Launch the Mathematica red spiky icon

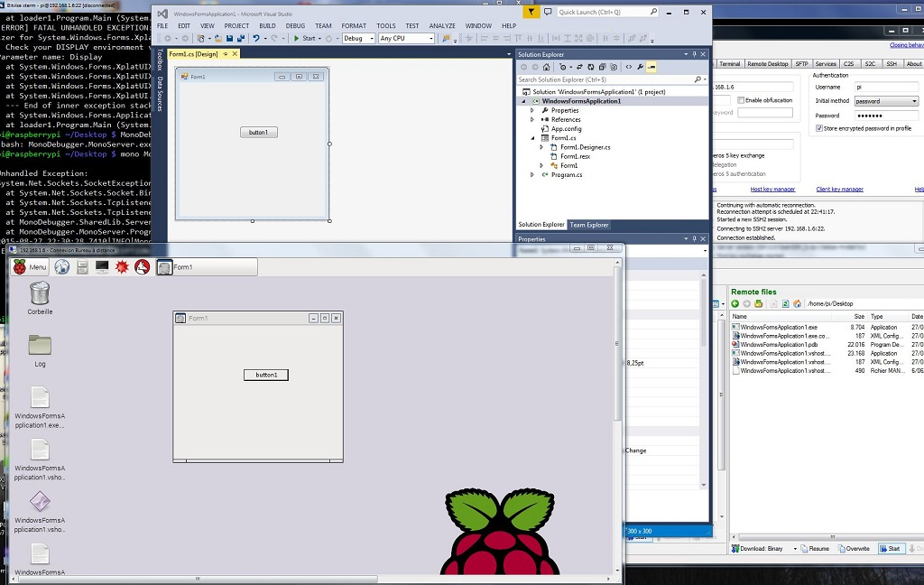click(122, 267)
